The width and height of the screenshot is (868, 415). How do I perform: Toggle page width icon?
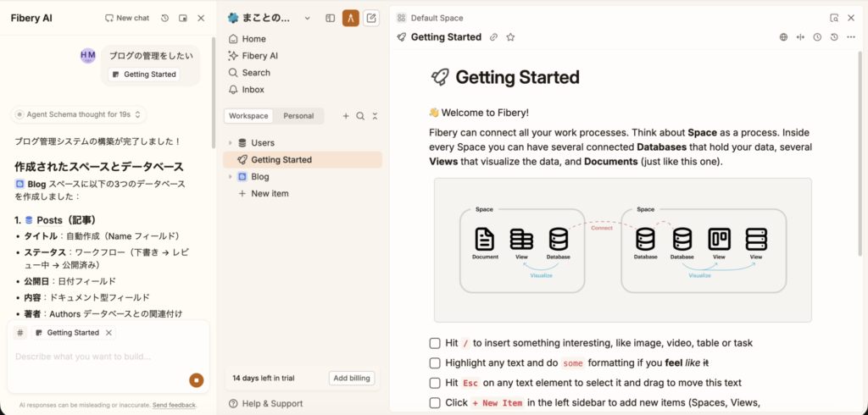coord(800,37)
